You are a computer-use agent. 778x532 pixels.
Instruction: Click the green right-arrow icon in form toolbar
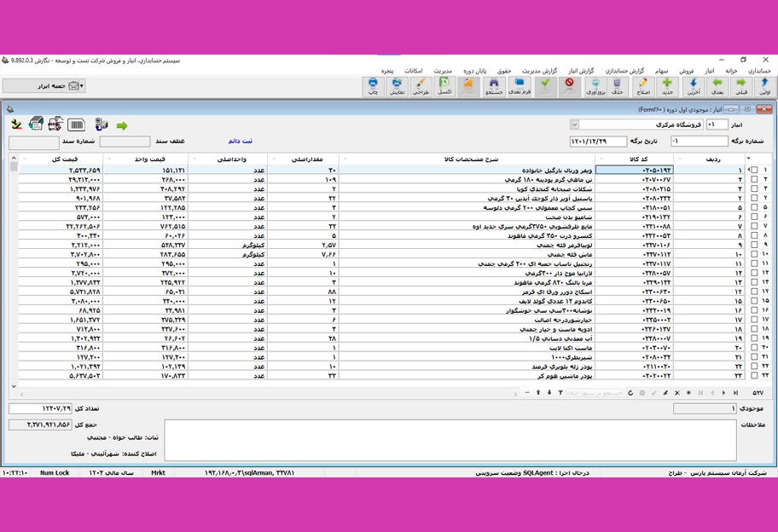(122, 125)
